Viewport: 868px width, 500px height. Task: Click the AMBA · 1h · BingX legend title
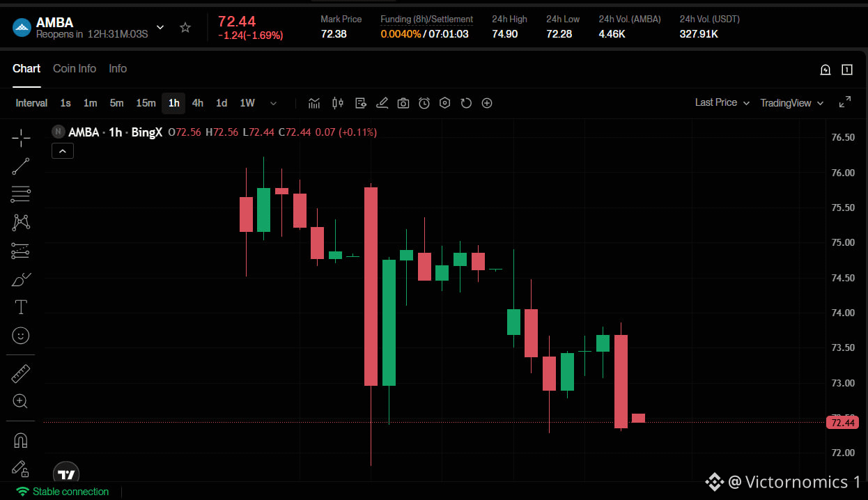[115, 132]
